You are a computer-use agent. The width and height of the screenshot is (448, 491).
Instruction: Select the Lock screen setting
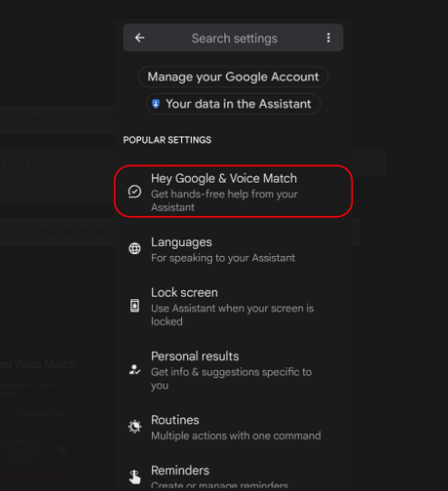coord(234,307)
